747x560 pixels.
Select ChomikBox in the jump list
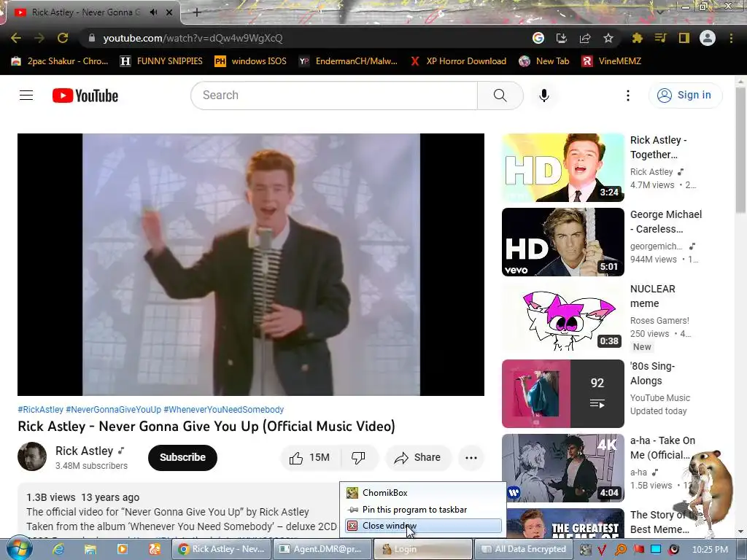(x=424, y=493)
